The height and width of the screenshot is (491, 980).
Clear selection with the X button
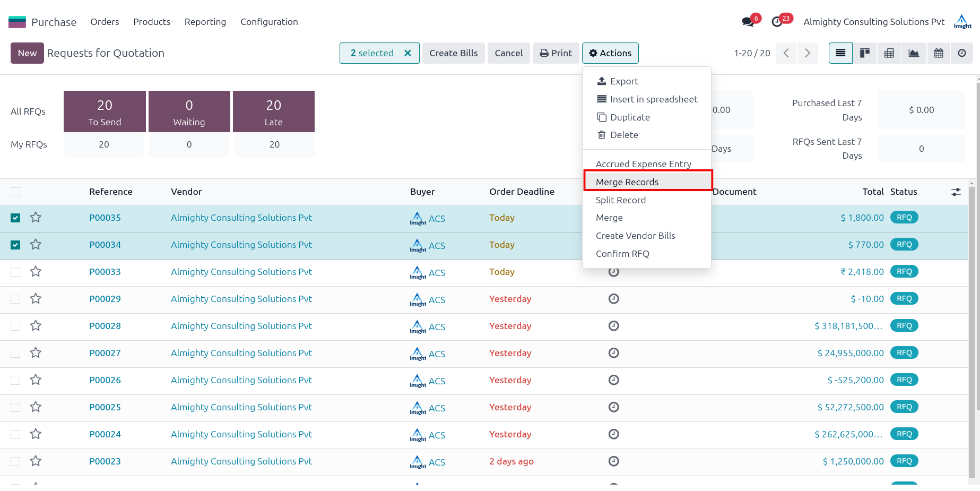[x=407, y=53]
